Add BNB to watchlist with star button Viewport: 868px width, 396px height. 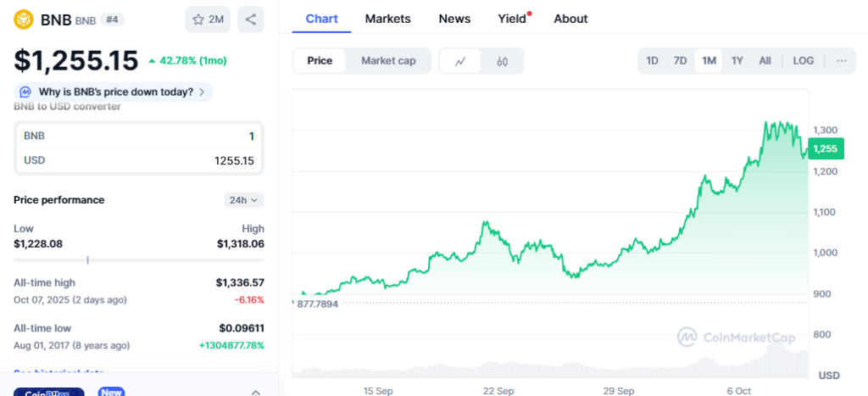208,19
